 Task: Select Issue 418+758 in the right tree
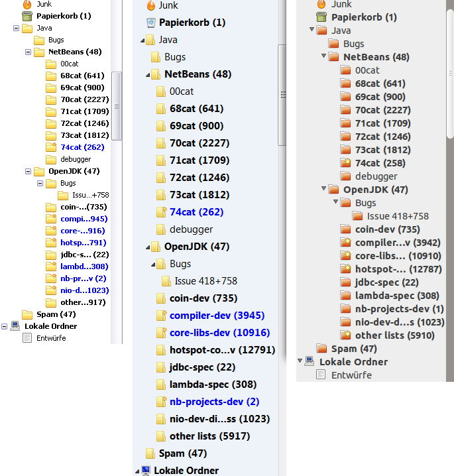tap(398, 216)
